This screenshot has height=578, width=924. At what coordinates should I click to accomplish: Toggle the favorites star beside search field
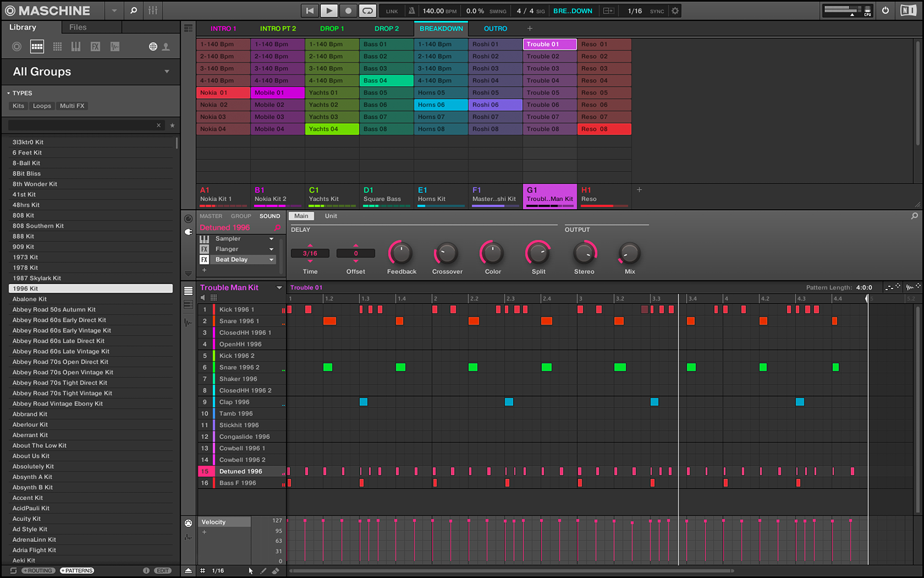click(x=172, y=125)
